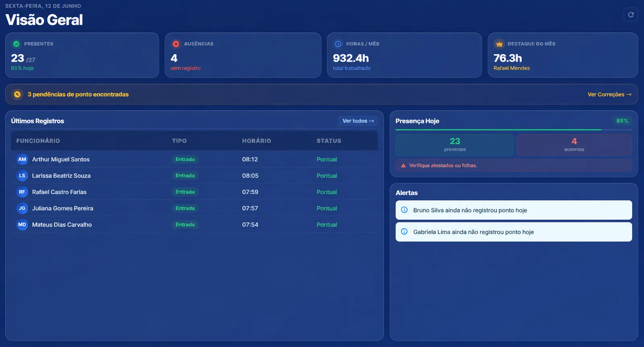Click the Entrada badge for Arthur Miguel Santos
This screenshot has width=644, height=347.
(x=185, y=159)
